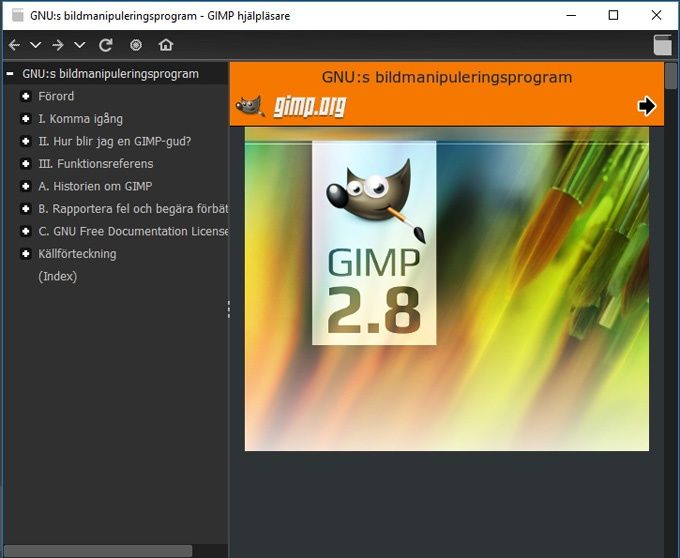Go back with the left arrow toolbar icon

[x=14, y=45]
